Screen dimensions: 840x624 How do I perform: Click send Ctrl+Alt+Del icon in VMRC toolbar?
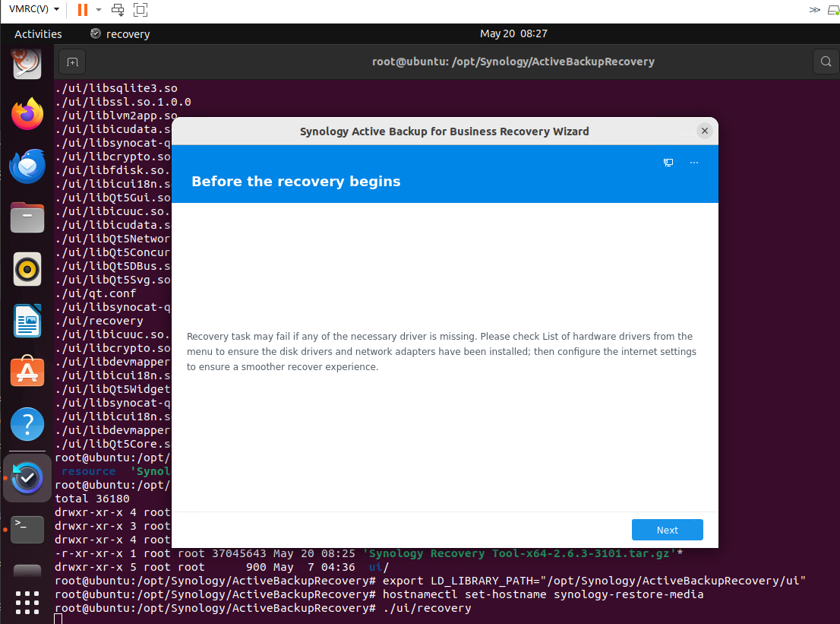pos(118,10)
